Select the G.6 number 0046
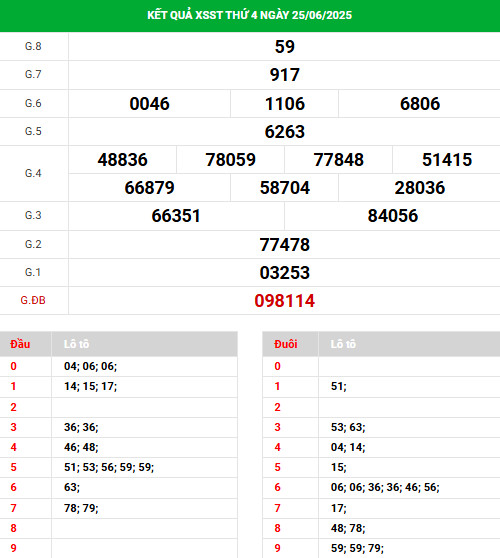The height and width of the screenshot is (558, 500). pos(149,104)
